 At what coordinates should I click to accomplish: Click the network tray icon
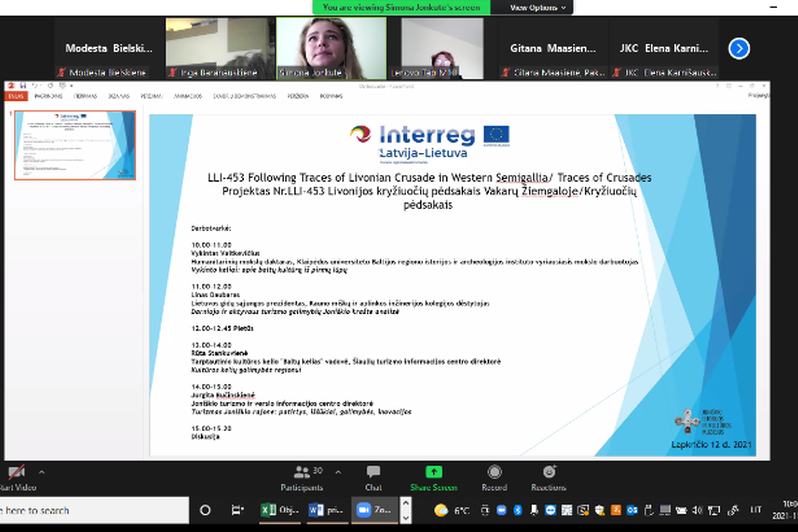coord(714,511)
